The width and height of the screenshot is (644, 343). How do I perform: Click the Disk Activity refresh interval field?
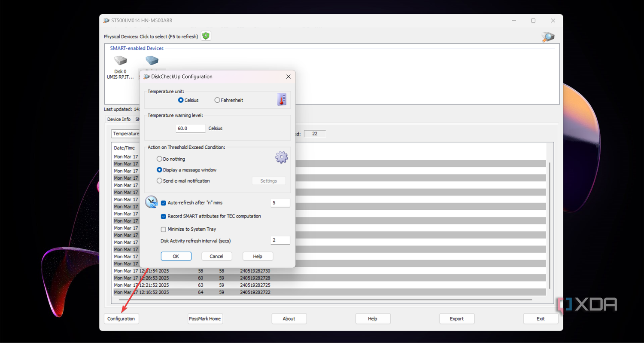tap(280, 240)
